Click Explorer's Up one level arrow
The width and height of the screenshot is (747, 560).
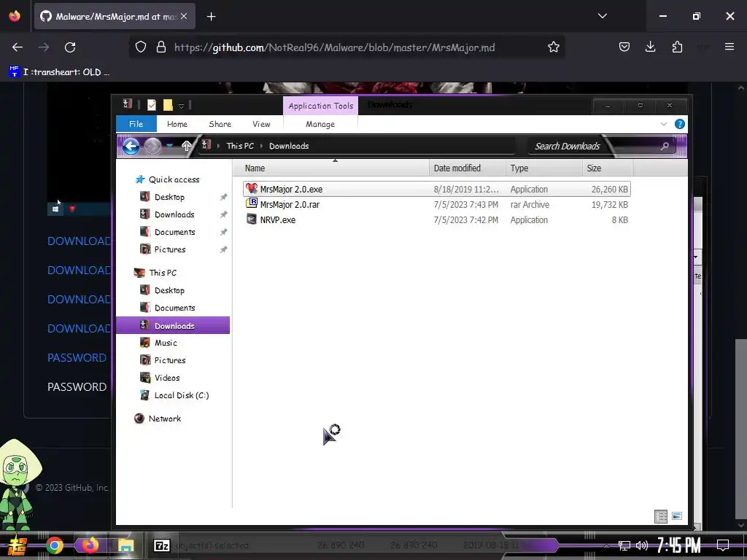(x=186, y=146)
